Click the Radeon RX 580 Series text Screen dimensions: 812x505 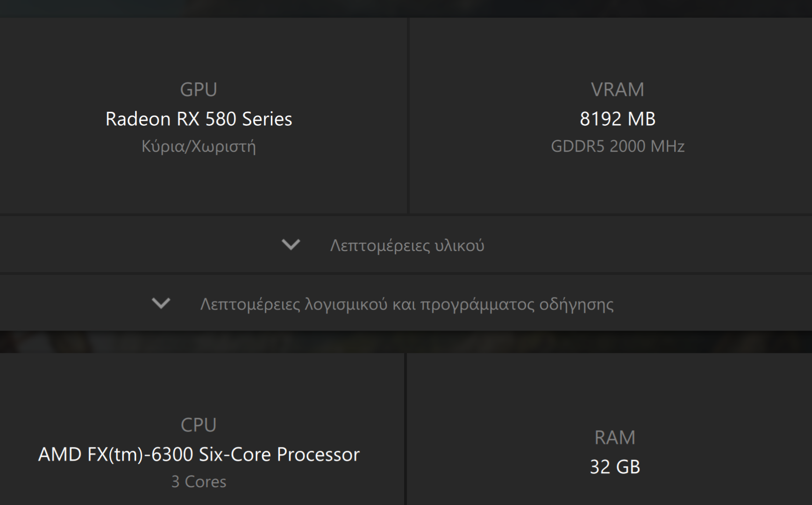coord(199,119)
